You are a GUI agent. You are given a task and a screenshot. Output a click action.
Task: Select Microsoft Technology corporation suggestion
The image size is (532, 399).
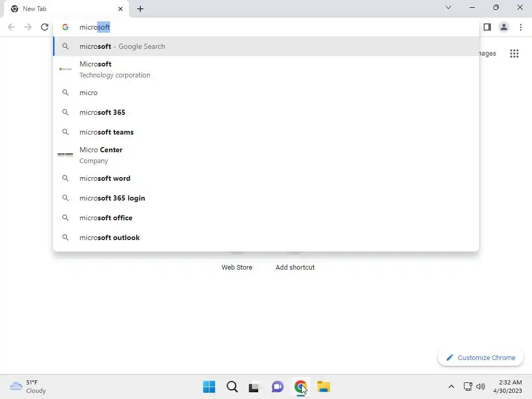pos(266,70)
